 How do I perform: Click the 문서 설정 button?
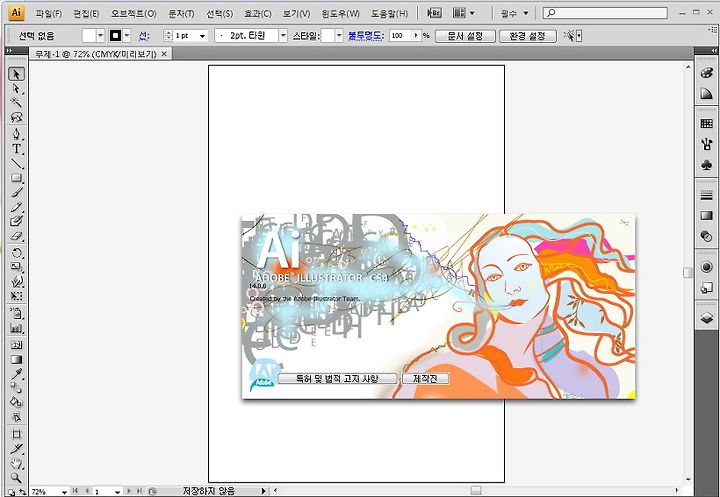click(x=465, y=36)
